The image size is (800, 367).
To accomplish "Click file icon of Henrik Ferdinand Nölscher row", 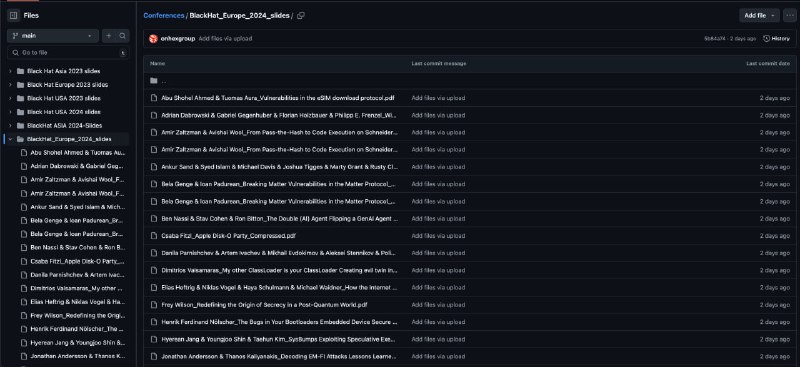I will [154, 322].
